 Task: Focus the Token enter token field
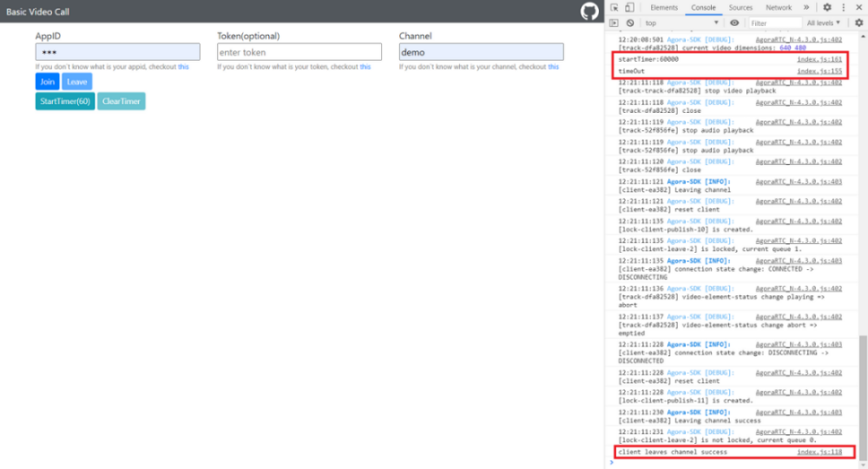coord(299,52)
